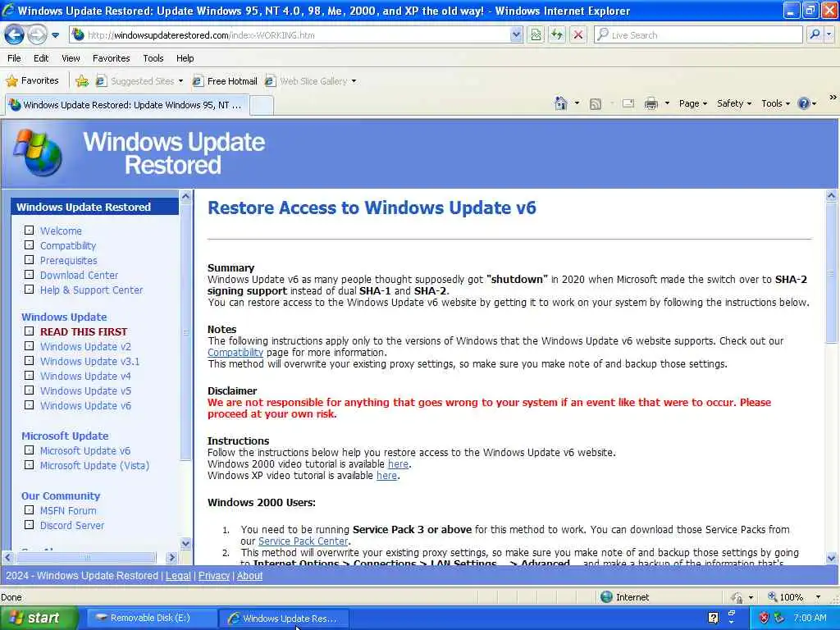The width and height of the screenshot is (840, 630).
Task: Click the Welcome sidebar link
Action: tap(61, 231)
